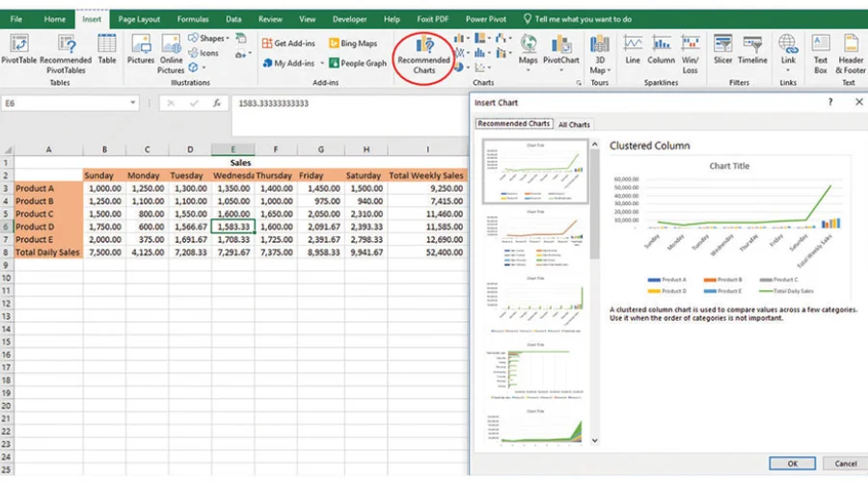Insert a Text Box
The image size is (868, 482).
(x=821, y=54)
